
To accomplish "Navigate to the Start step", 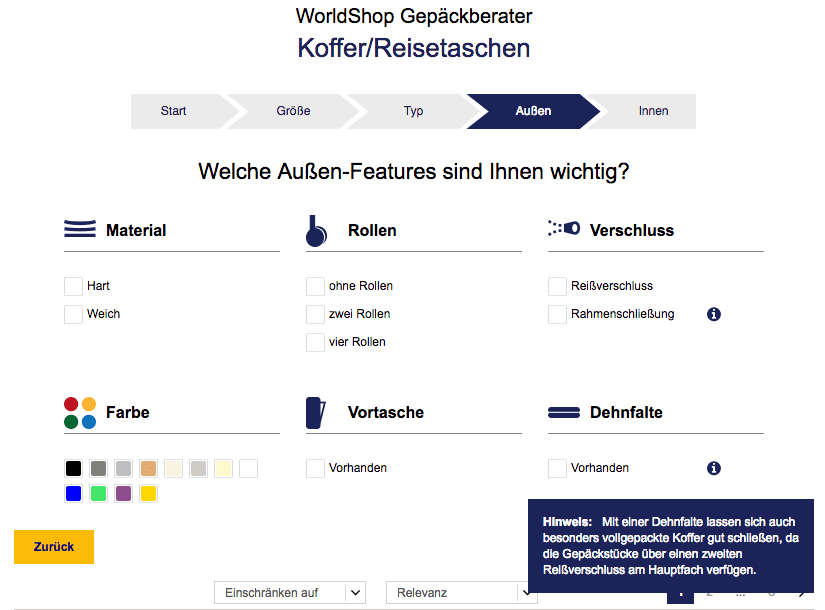I will coord(172,111).
